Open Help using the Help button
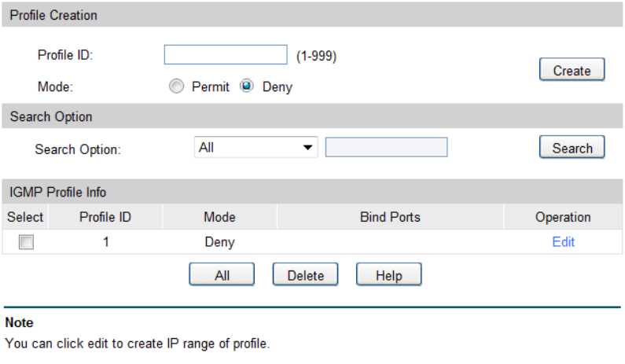Screen dimensions: 625x364 388,276
